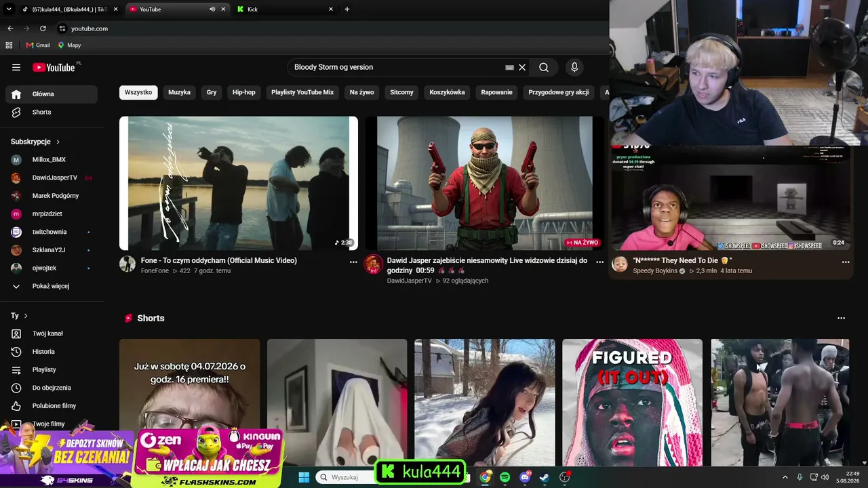Select the Rapowanie filter chip
The image size is (868, 488).
tap(497, 92)
